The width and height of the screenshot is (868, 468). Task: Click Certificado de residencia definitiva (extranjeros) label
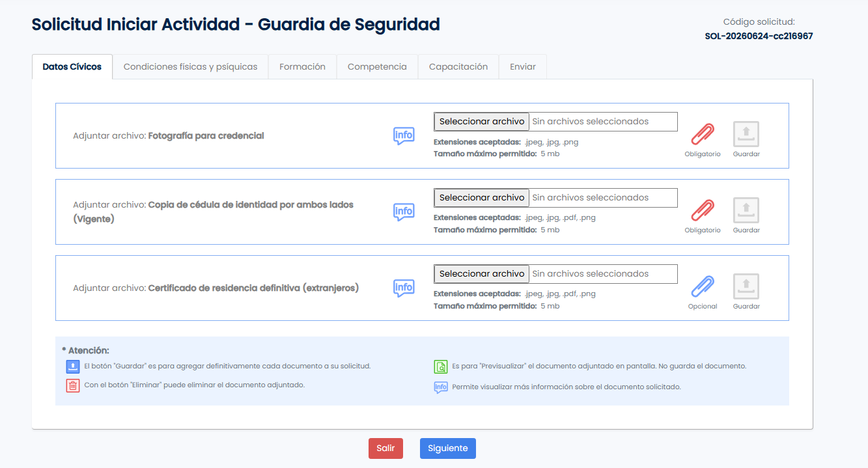(254, 288)
